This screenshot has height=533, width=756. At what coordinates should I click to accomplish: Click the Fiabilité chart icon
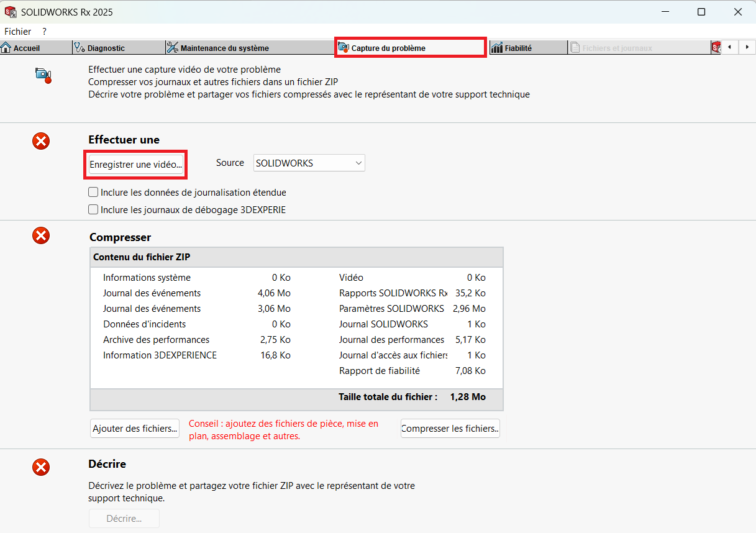point(496,48)
